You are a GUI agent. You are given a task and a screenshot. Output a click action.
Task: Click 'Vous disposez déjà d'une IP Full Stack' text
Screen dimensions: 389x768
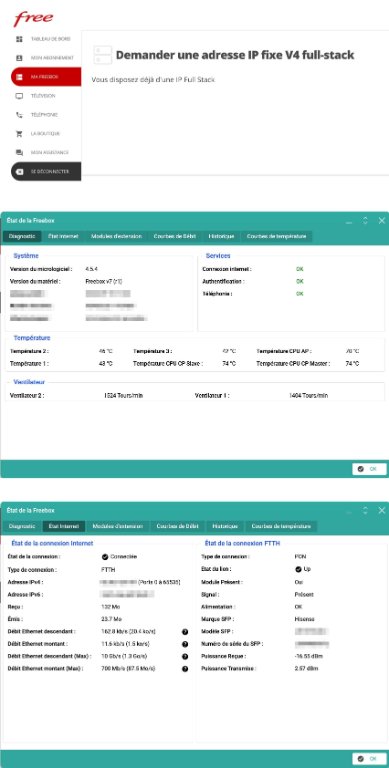(153, 79)
